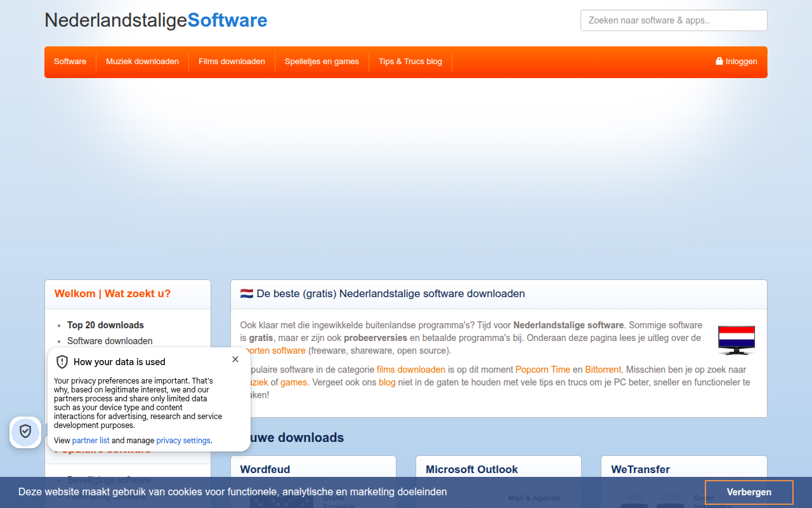Click the Welkom | Wat zoekt u? heading
Viewport: 812px width, 508px height.
click(x=112, y=293)
